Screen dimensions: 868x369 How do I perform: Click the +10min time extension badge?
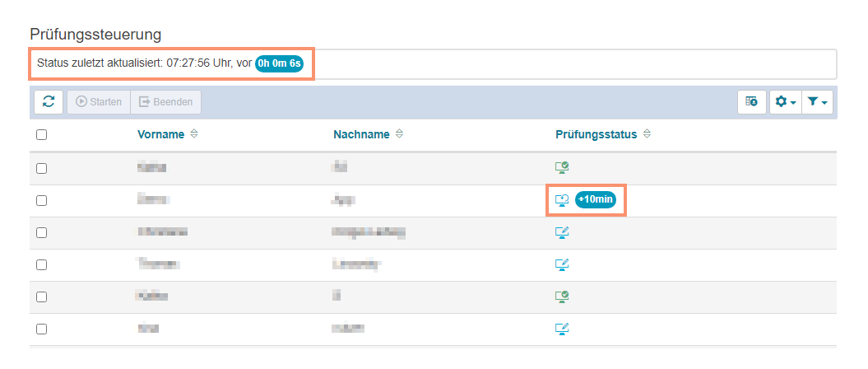(596, 199)
